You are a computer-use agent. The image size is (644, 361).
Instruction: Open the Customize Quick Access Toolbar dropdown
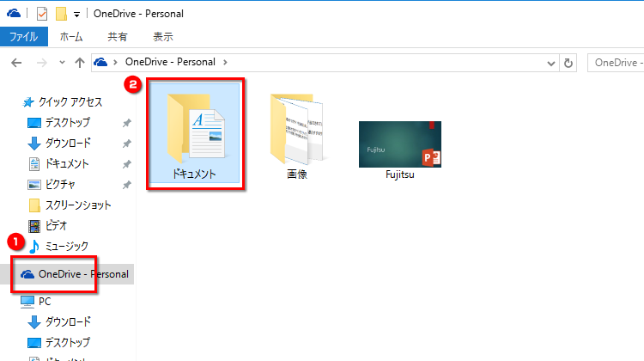coord(76,15)
